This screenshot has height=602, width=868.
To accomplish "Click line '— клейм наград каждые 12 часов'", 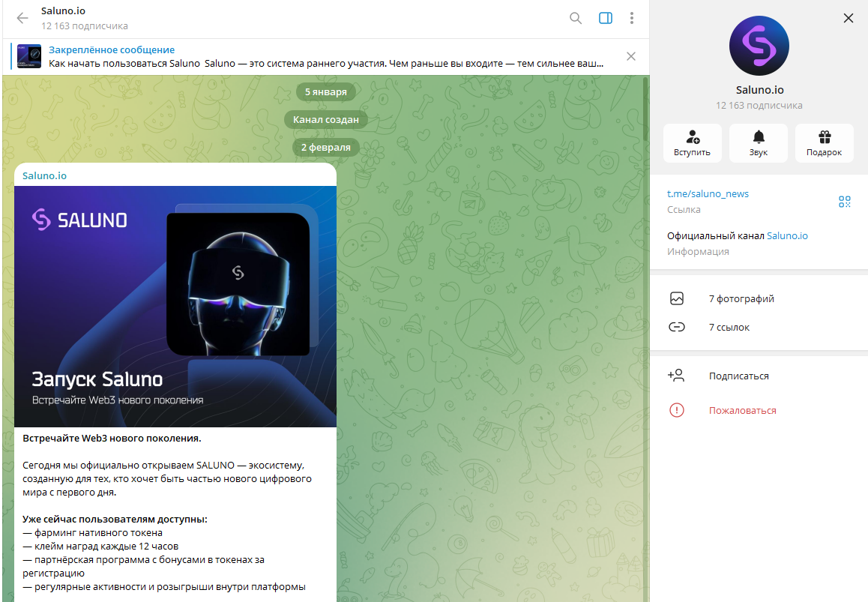I will 100,547.
